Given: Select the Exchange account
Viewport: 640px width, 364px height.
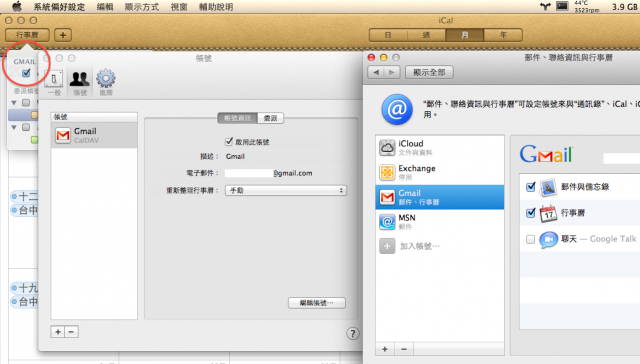Looking at the screenshot, I should tap(440, 172).
